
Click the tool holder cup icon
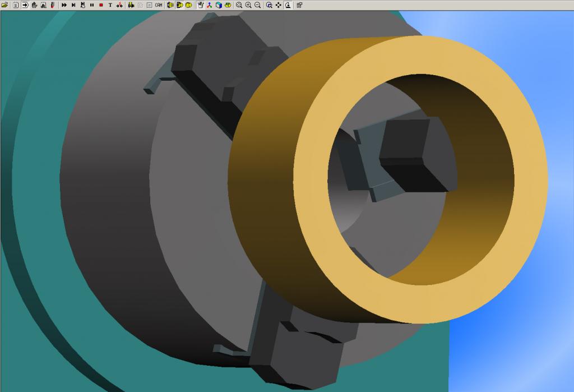click(x=200, y=5)
